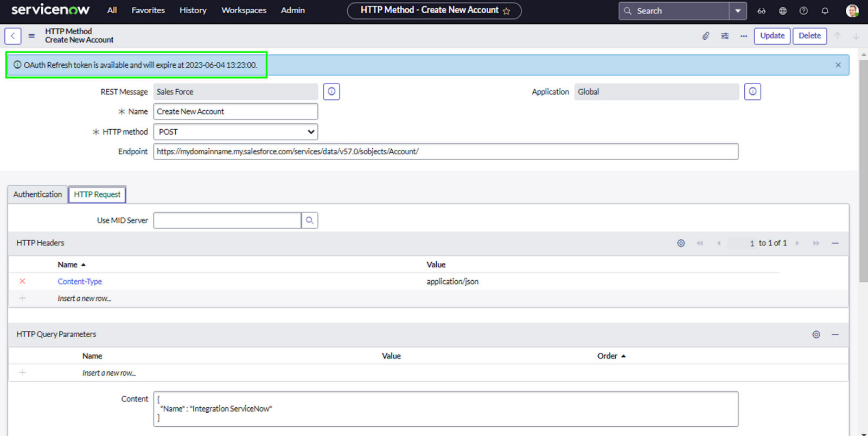Screen dimensions: 868x436
Task: Collapse the HTTP Headers section
Action: coord(835,243)
